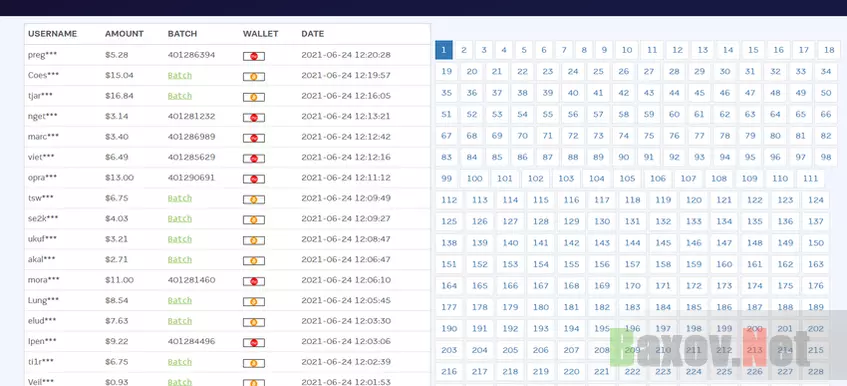The image size is (847, 386).
Task: Select batch number 401284496
Action: tap(191, 341)
